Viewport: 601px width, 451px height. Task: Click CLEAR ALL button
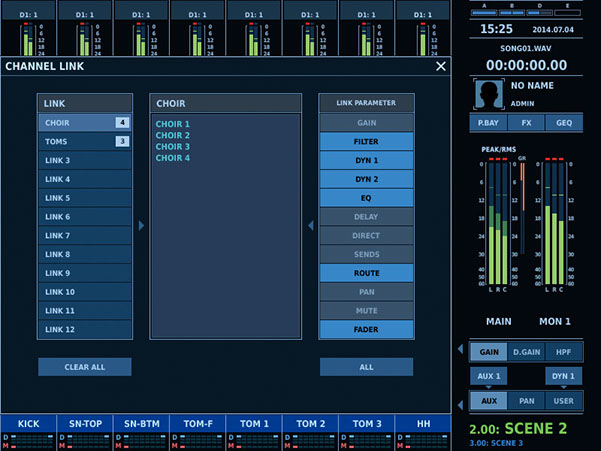pyautogui.click(x=85, y=367)
